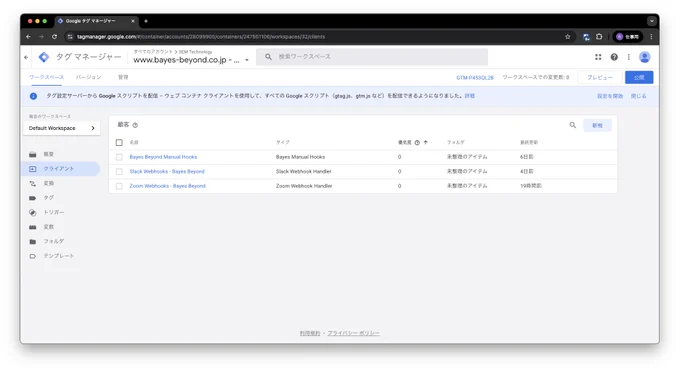Click the info icon in the blue banner
Viewport: 680px width, 371px height.
point(33,96)
